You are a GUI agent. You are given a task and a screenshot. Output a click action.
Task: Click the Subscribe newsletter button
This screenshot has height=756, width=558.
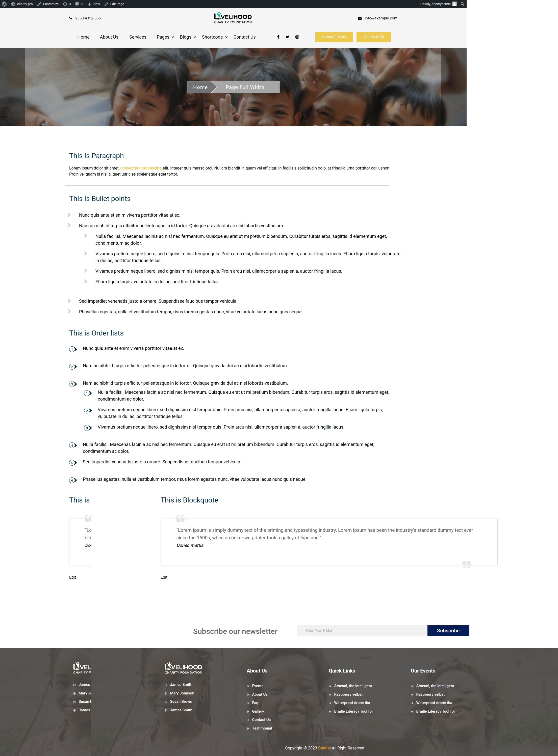[448, 630]
